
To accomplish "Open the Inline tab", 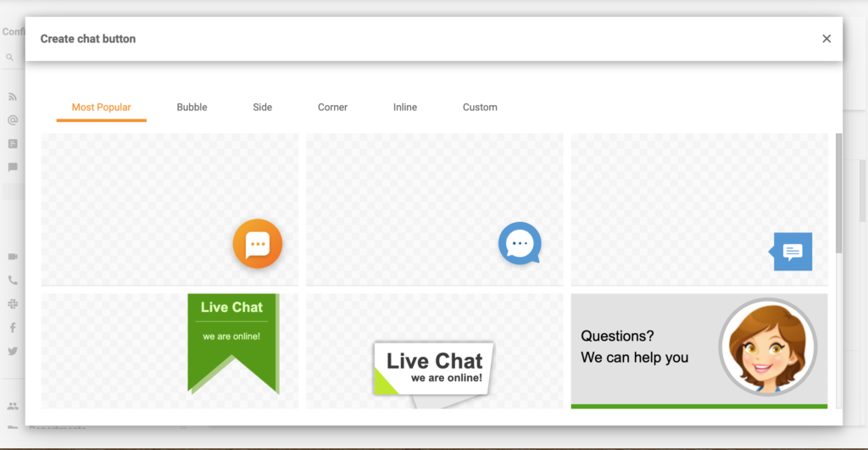I will [405, 108].
